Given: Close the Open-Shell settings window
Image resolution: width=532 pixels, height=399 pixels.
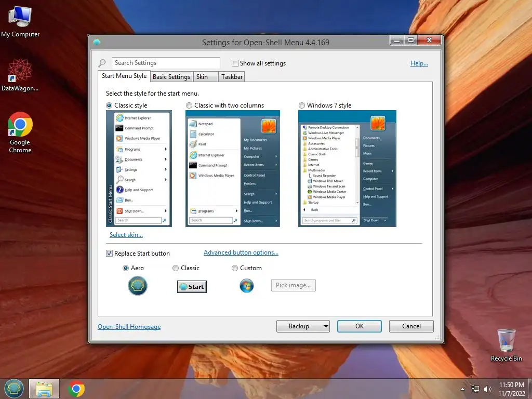Looking at the screenshot, I should coord(429,40).
